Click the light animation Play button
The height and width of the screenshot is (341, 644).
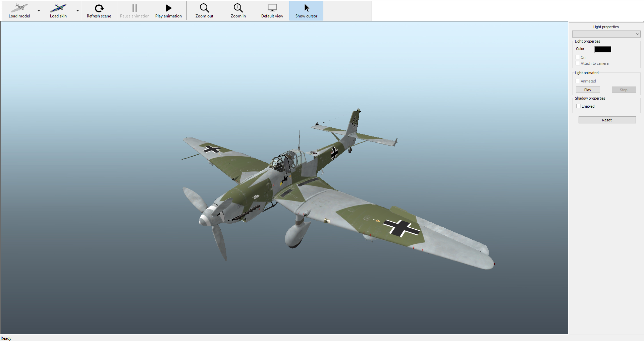tap(588, 90)
